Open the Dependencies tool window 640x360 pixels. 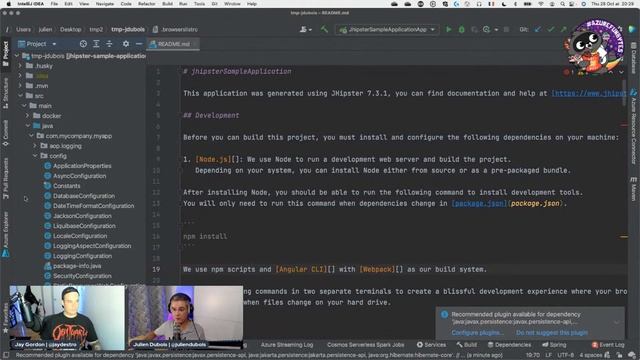(509, 345)
